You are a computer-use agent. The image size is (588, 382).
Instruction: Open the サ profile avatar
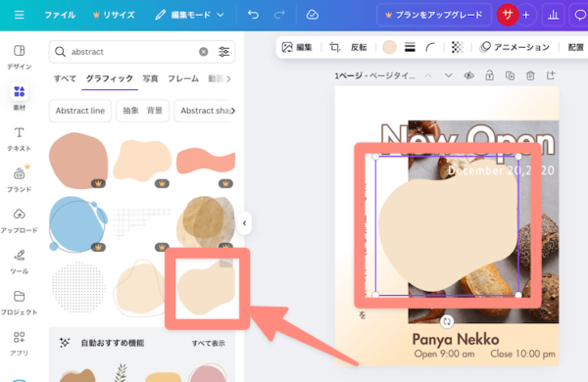pos(507,15)
